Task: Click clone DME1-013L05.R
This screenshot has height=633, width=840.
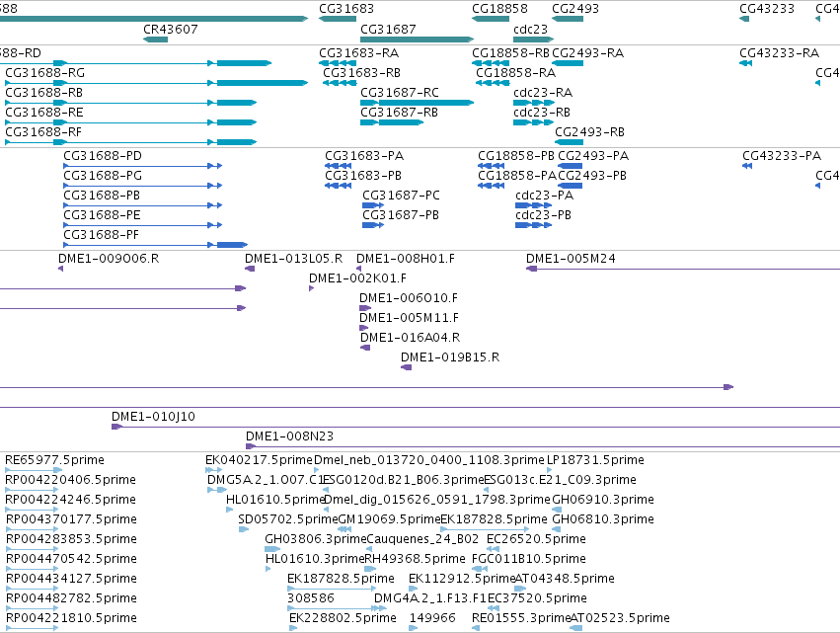Action: click(x=293, y=259)
